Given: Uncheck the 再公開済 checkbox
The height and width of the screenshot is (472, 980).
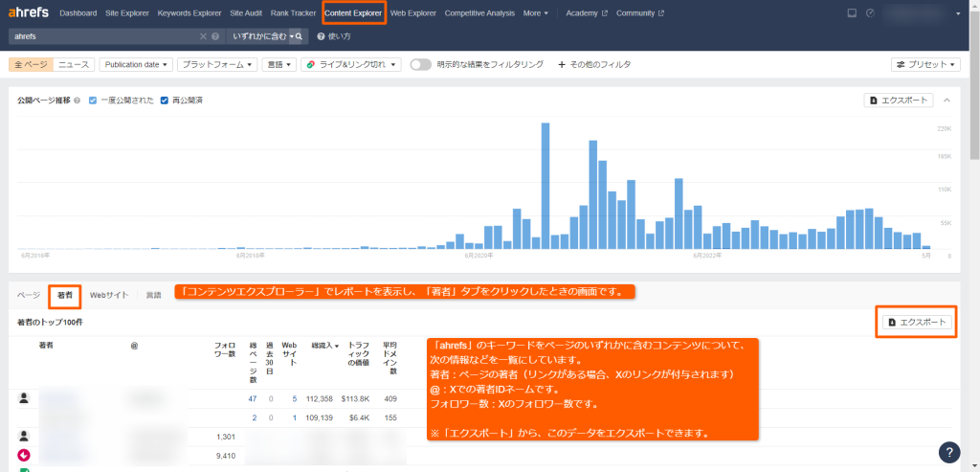Looking at the screenshot, I should tap(165, 101).
